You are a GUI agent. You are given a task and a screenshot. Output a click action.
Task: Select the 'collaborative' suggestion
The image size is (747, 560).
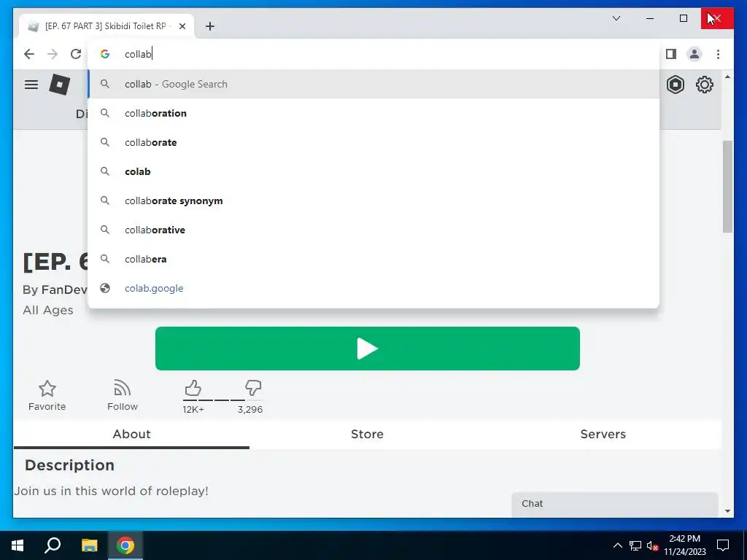pyautogui.click(x=374, y=230)
